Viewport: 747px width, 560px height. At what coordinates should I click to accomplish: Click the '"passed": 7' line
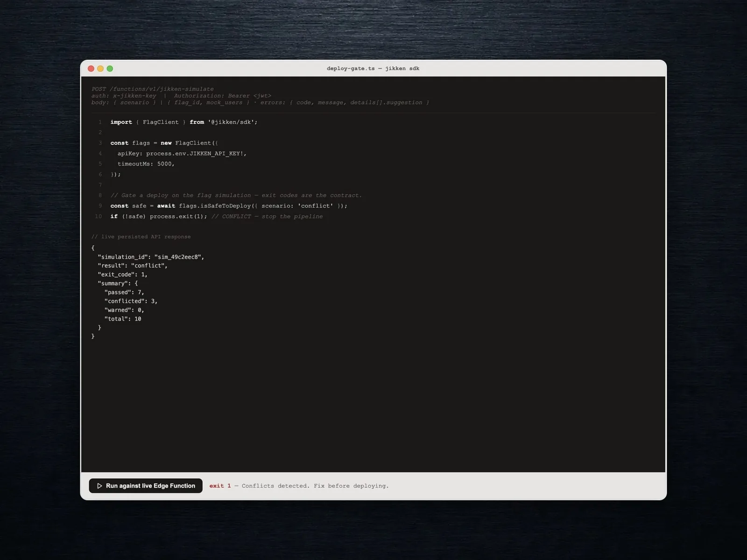coord(124,292)
